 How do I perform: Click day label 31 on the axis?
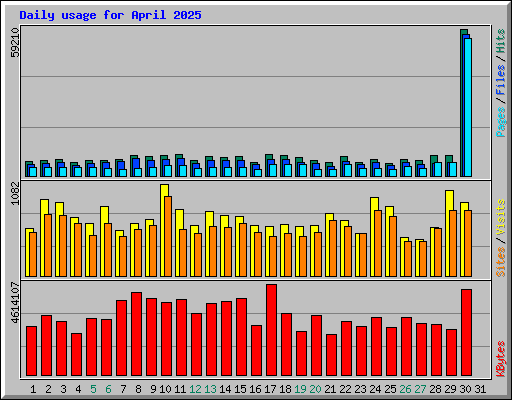coord(480,389)
